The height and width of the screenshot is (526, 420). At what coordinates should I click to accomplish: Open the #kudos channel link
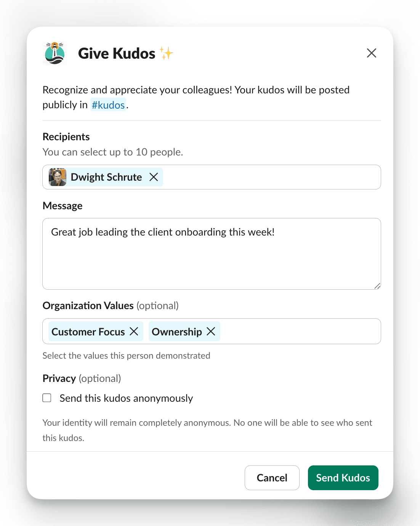tap(108, 104)
